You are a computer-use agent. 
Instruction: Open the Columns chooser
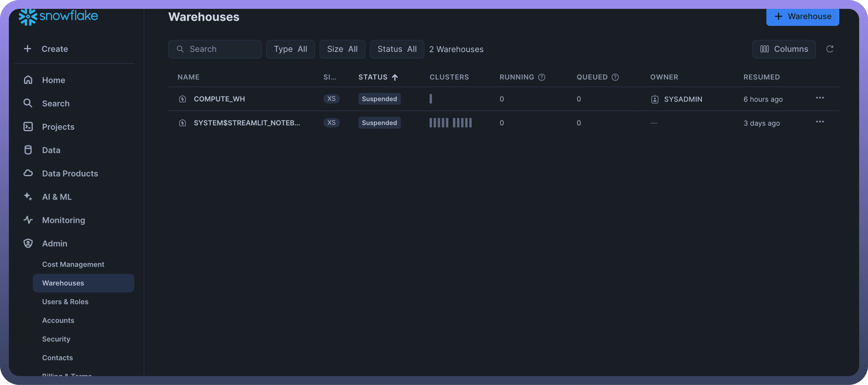tap(784, 49)
